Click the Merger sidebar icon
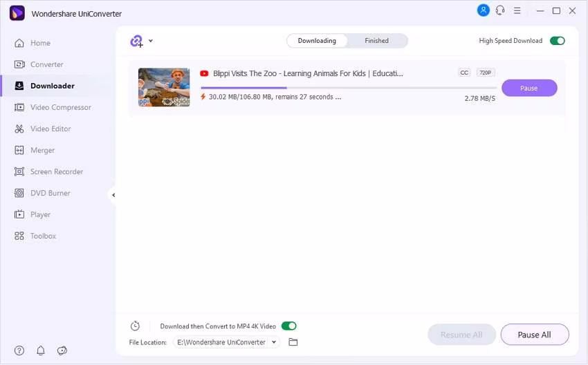The height and width of the screenshot is (365, 588). coord(19,150)
